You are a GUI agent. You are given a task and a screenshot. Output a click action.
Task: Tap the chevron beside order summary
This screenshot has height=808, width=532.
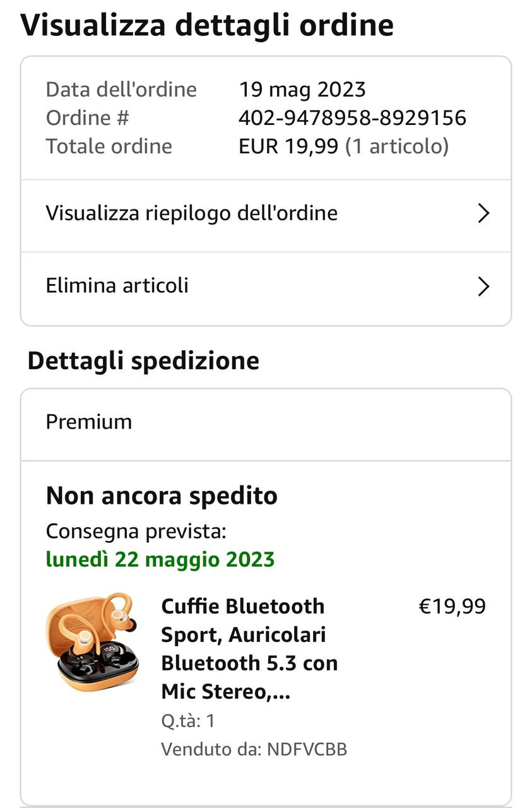(x=483, y=214)
